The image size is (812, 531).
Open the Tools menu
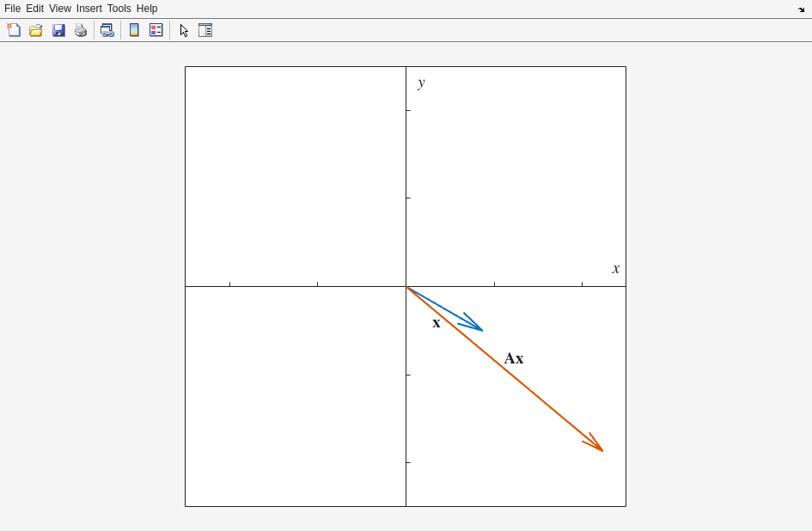point(119,9)
